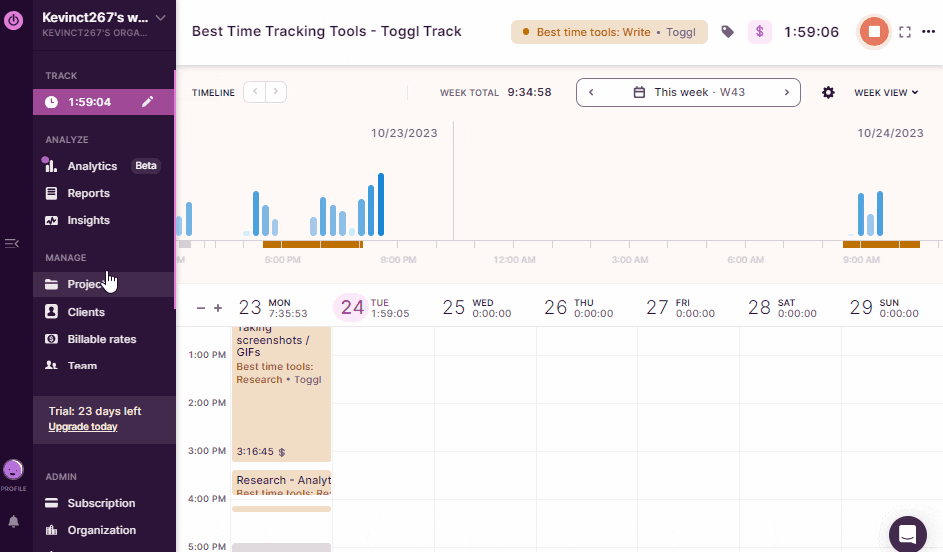Collapse the sidebar with toggle icon
The image size is (943, 552).
pyautogui.click(x=12, y=243)
